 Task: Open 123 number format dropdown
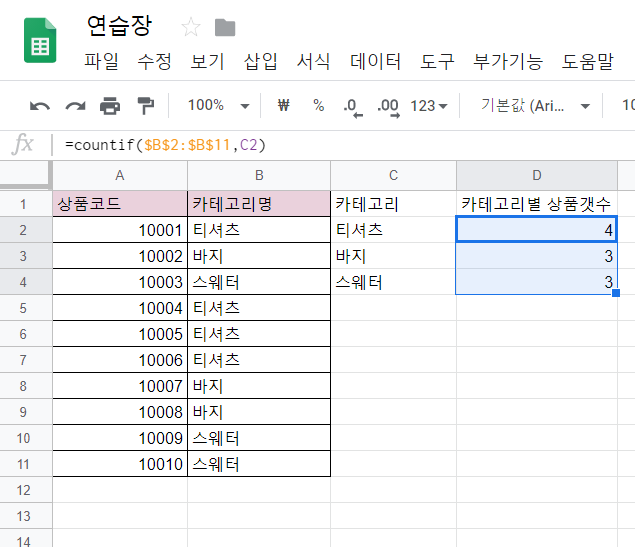pos(428,106)
